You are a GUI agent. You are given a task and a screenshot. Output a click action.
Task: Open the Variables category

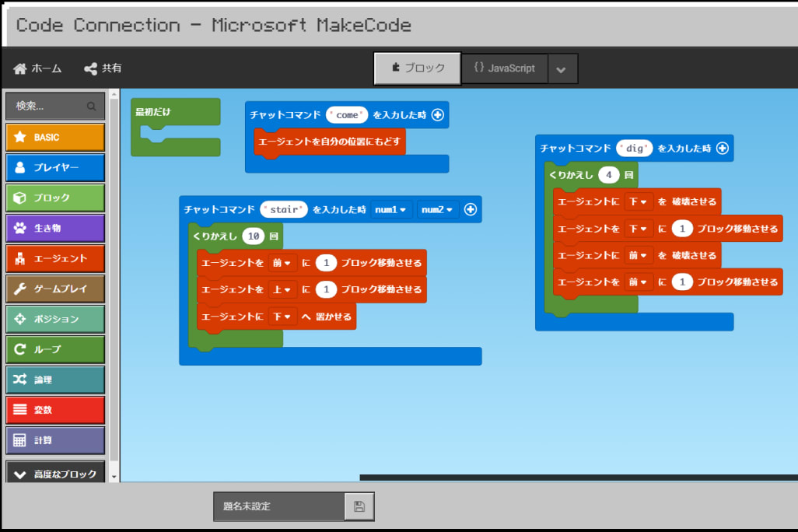55,410
